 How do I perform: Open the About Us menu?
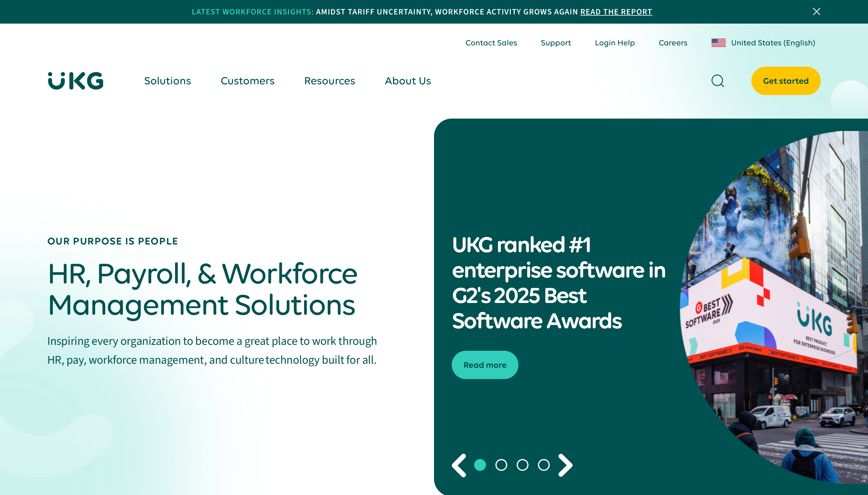[x=408, y=81]
